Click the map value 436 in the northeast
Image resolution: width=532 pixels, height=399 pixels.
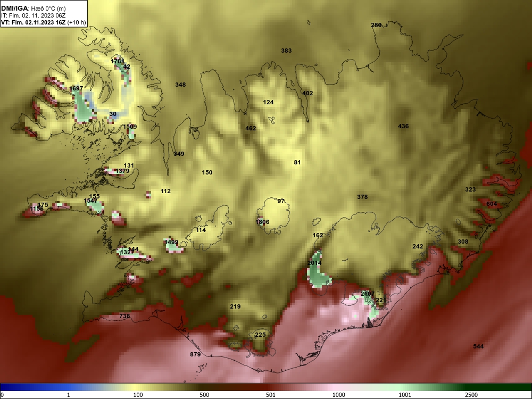(x=403, y=126)
